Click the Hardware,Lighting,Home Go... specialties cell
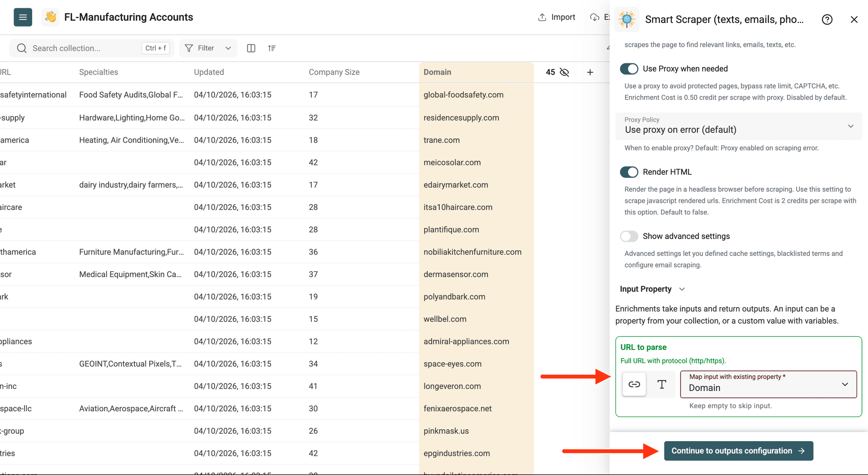 coord(132,118)
